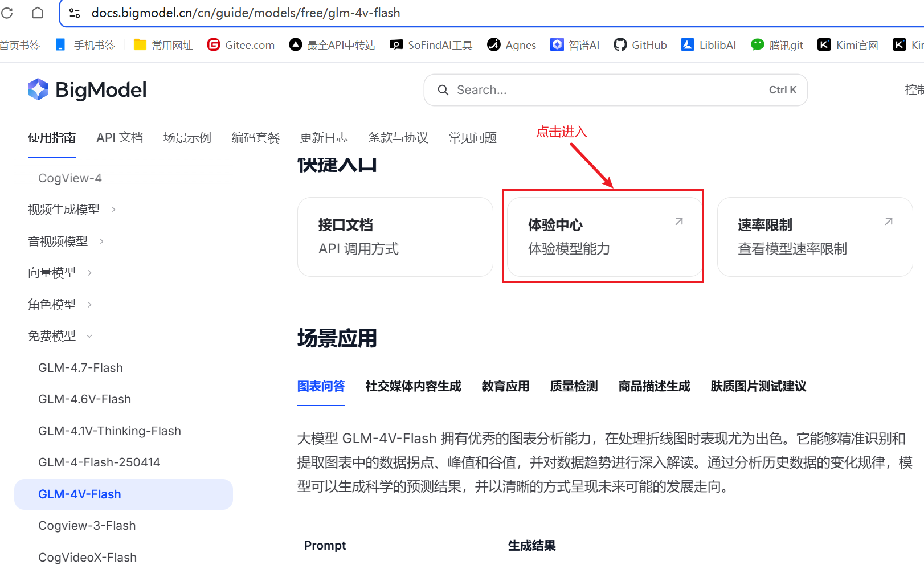Open GLM-4-Flash-250414 in sidebar
Viewport: 924px width, 569px height.
[99, 462]
